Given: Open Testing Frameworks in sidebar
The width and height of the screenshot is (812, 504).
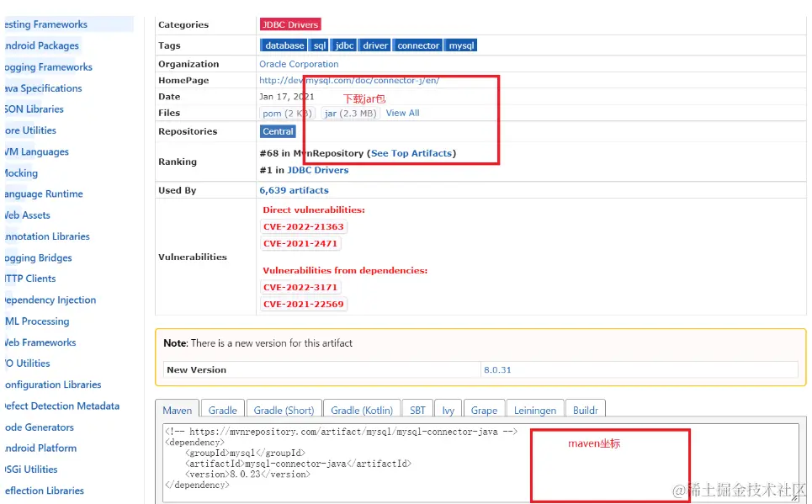Looking at the screenshot, I should pyautogui.click(x=45, y=24).
